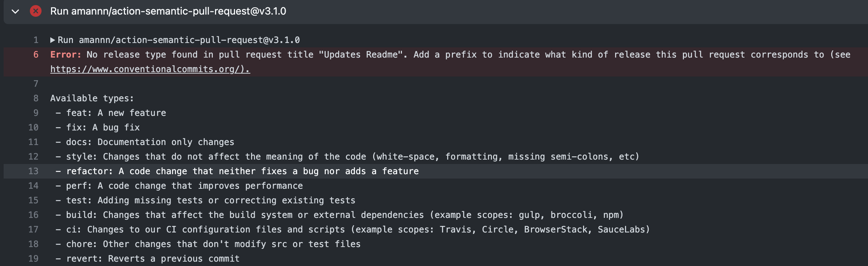The image size is (868, 266).
Task: Click line number 10 beside fix entry
Action: pos(33,127)
